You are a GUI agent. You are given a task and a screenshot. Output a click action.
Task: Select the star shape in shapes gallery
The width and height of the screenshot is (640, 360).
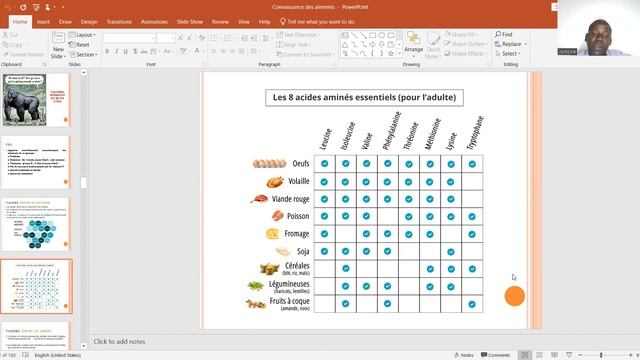pyautogui.click(x=391, y=53)
